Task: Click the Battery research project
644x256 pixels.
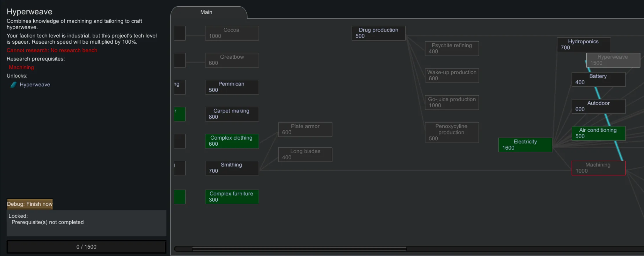Action: pyautogui.click(x=598, y=79)
